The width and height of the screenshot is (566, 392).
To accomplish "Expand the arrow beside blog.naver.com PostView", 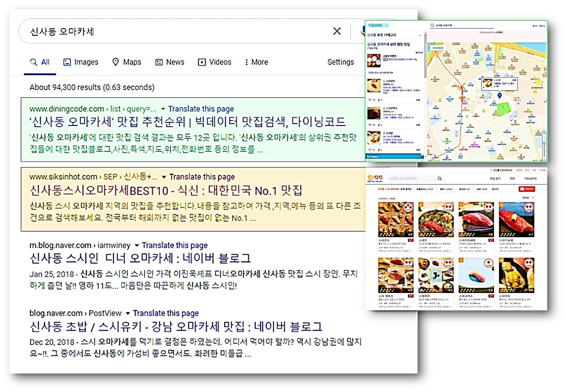I will coord(128,313).
